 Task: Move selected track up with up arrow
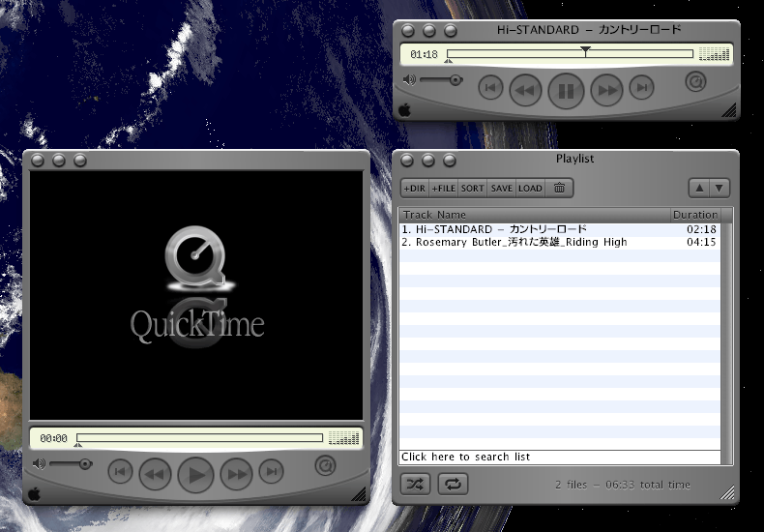pyautogui.click(x=699, y=188)
